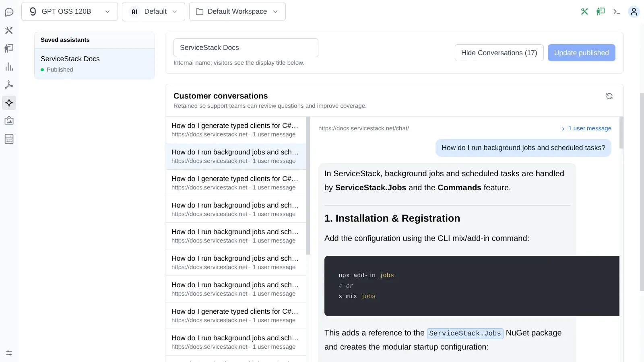Screen dimensions: 644x362
Task: Select the highlighted background jobs conversation row
Action: tap(235, 156)
